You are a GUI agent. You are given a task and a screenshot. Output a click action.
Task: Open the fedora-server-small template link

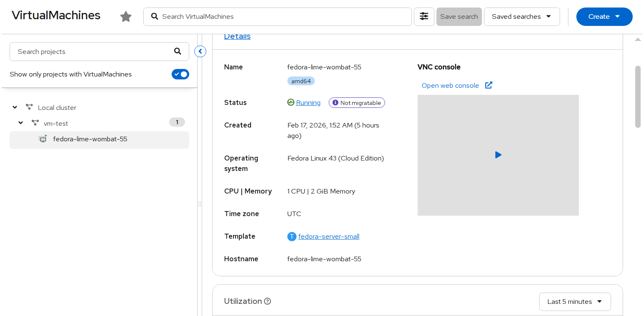(x=329, y=237)
